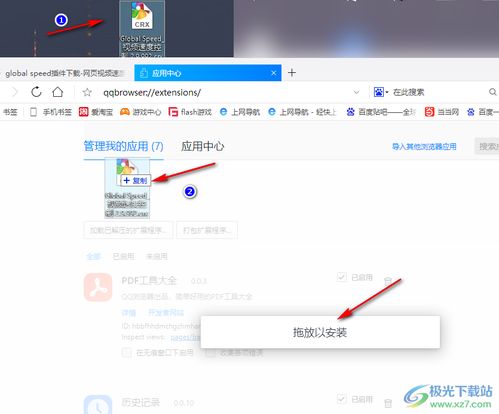Open the flash游戏 bookmark
The width and height of the screenshot is (499, 414).
pos(190,112)
